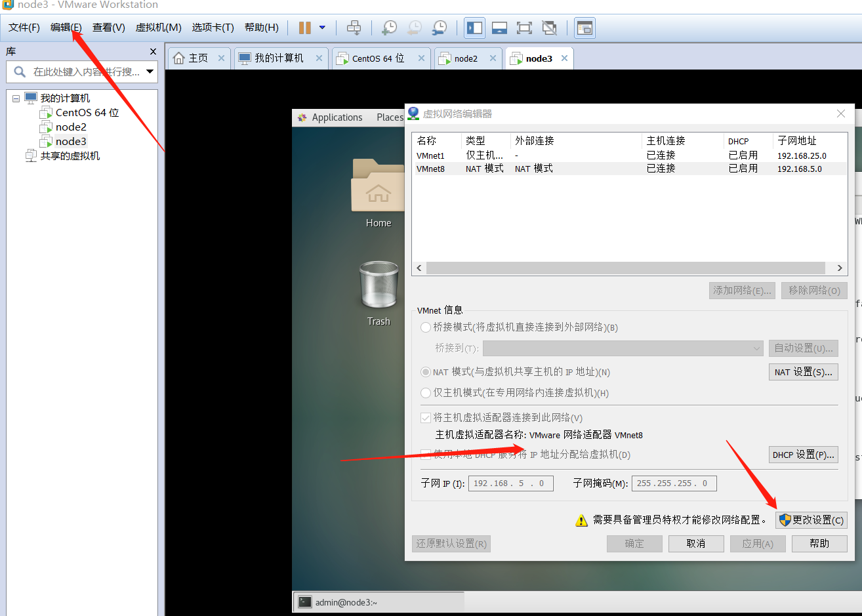Screen dimensions: 862x616
Task: Enter full screen mode
Action: [524, 28]
